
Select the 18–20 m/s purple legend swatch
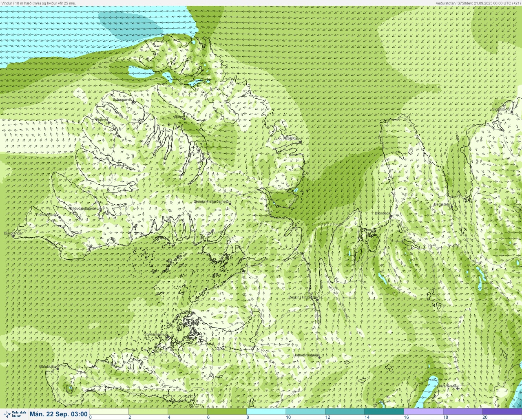pyautogui.click(x=463, y=411)
